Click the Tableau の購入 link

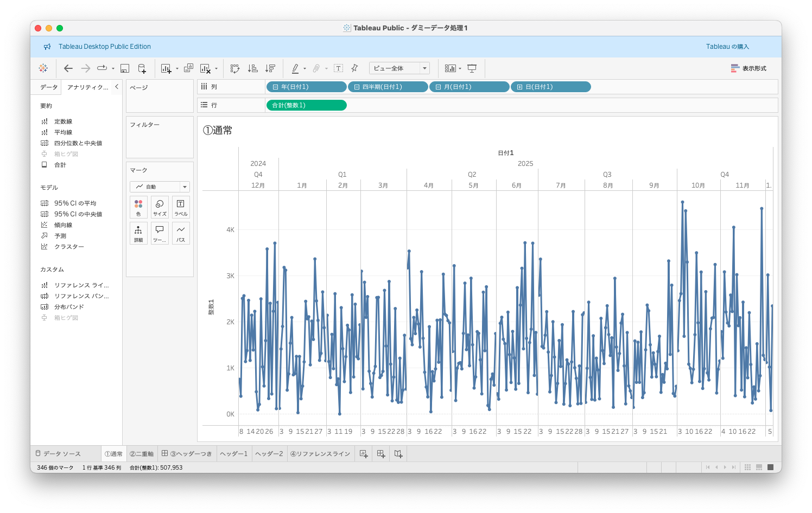727,47
